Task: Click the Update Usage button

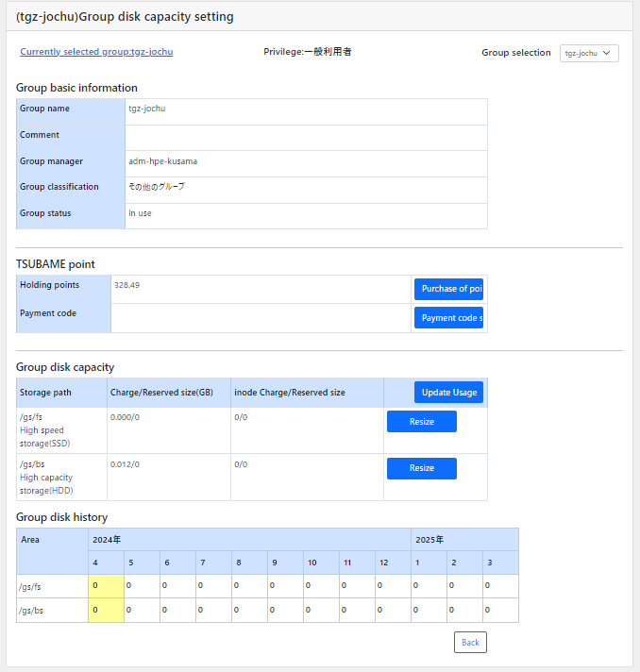Action: (x=448, y=392)
